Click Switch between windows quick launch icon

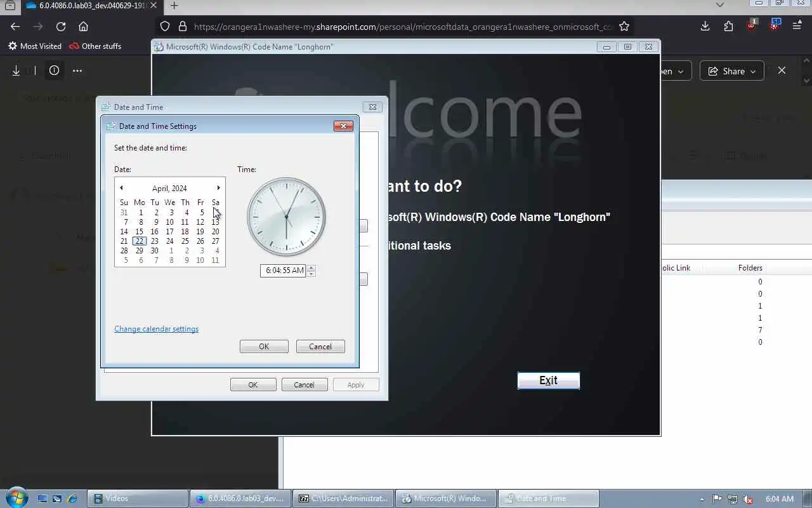(x=57, y=498)
